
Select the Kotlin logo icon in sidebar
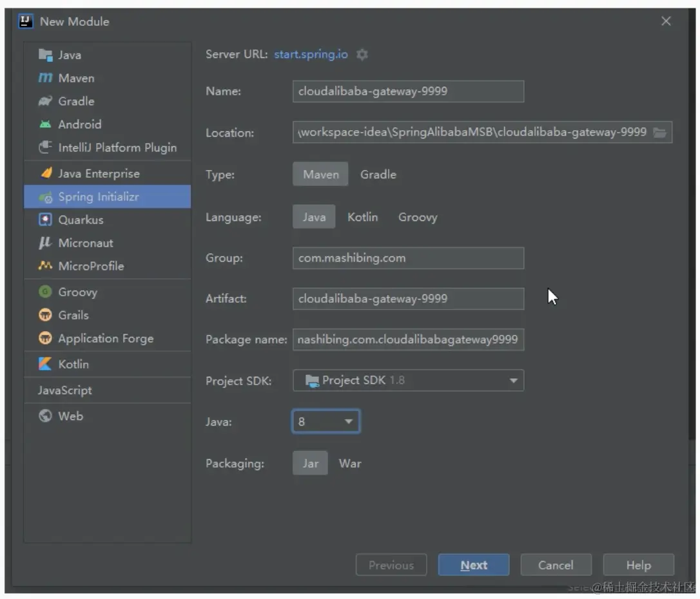pos(45,364)
